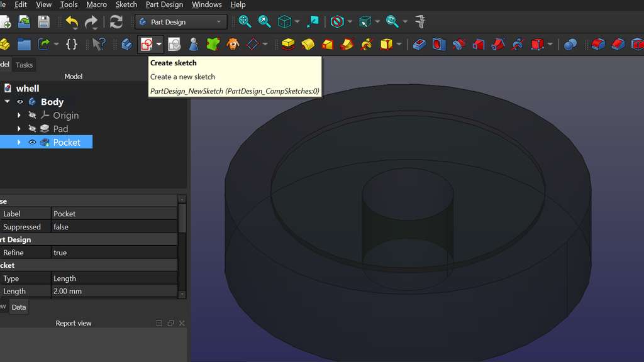Click the Create group folder icon
Image resolution: width=644 pixels, height=362 pixels.
(25, 44)
